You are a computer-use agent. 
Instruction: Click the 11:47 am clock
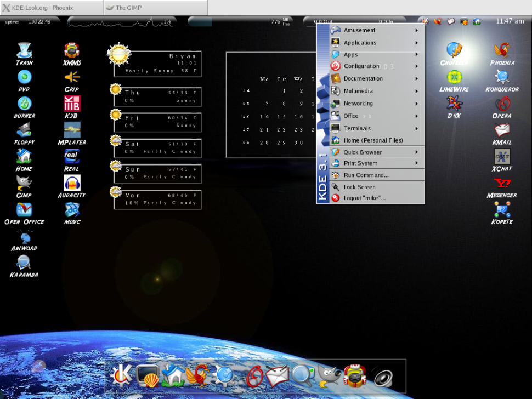510,21
